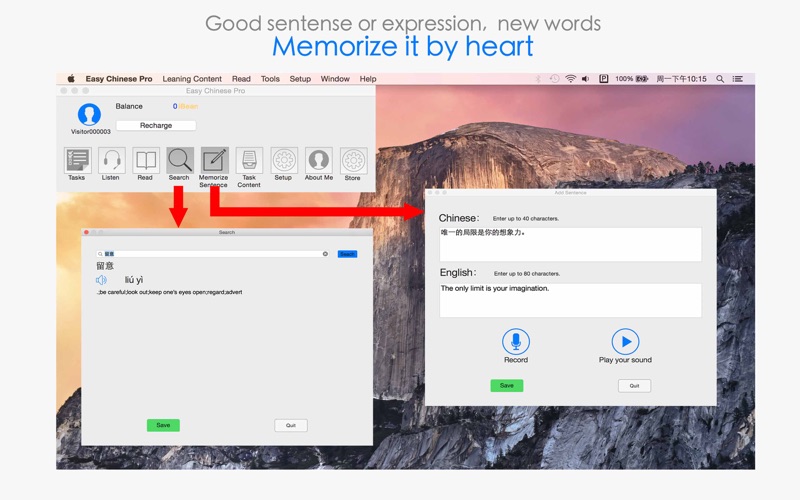Open the About Me profile icon
Image resolution: width=800 pixels, height=500 pixels.
pos(318,160)
